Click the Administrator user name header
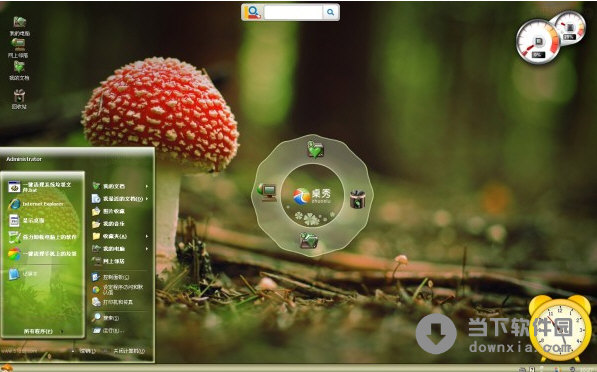597x372 pixels. coord(24,159)
